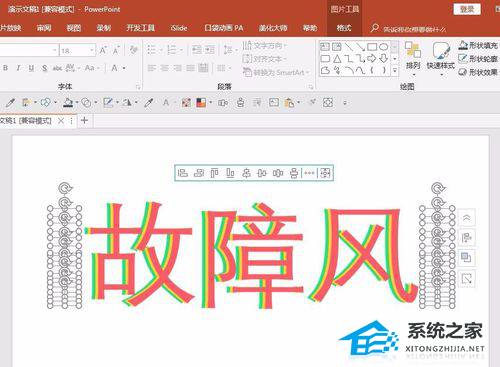Open the iSlide tab
500x367 pixels.
179,28
